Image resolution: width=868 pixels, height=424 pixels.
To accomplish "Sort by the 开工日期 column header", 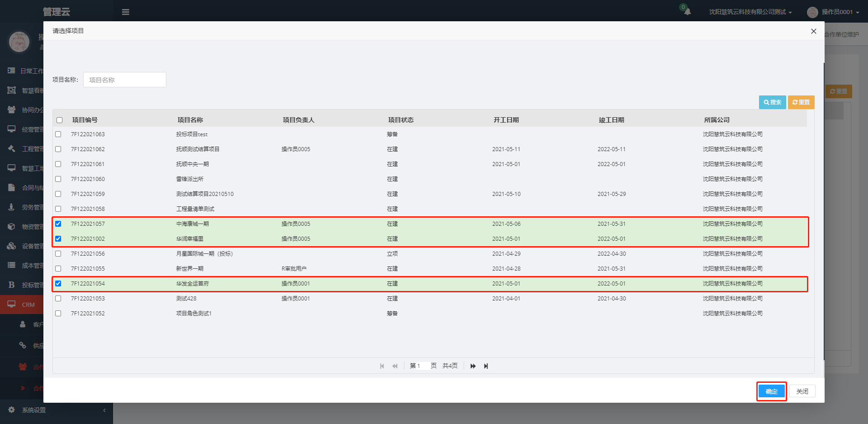I will pyautogui.click(x=506, y=120).
